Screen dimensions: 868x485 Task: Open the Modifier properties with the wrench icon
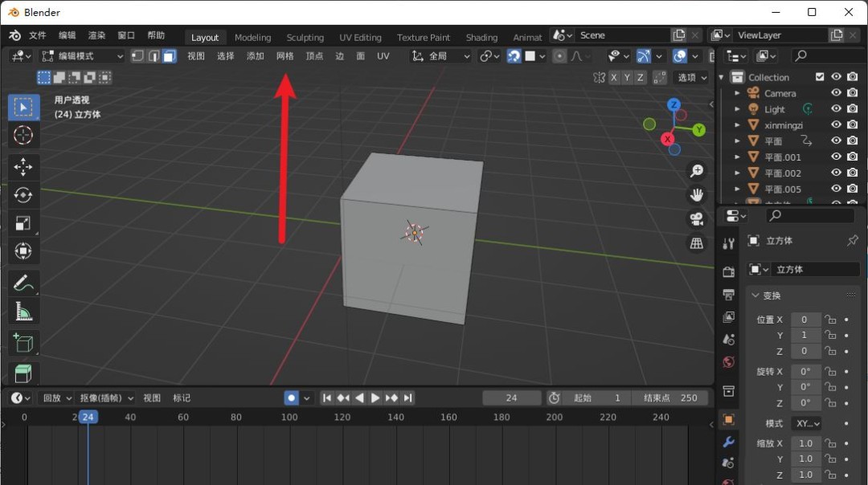tap(728, 440)
